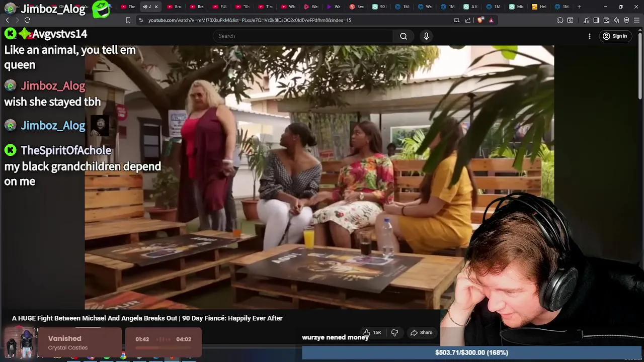Click the YouTube search magnifier button
Screen dimensions: 644x362
[404, 36]
